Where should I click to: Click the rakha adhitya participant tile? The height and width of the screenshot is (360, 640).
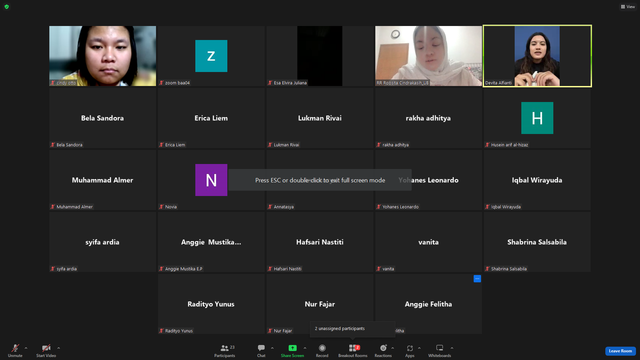click(428, 118)
